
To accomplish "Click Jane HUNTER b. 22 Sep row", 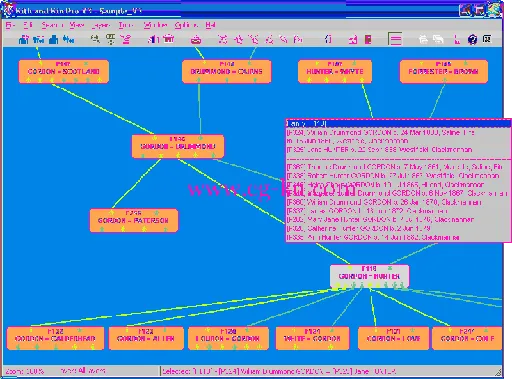I will (398, 150).
